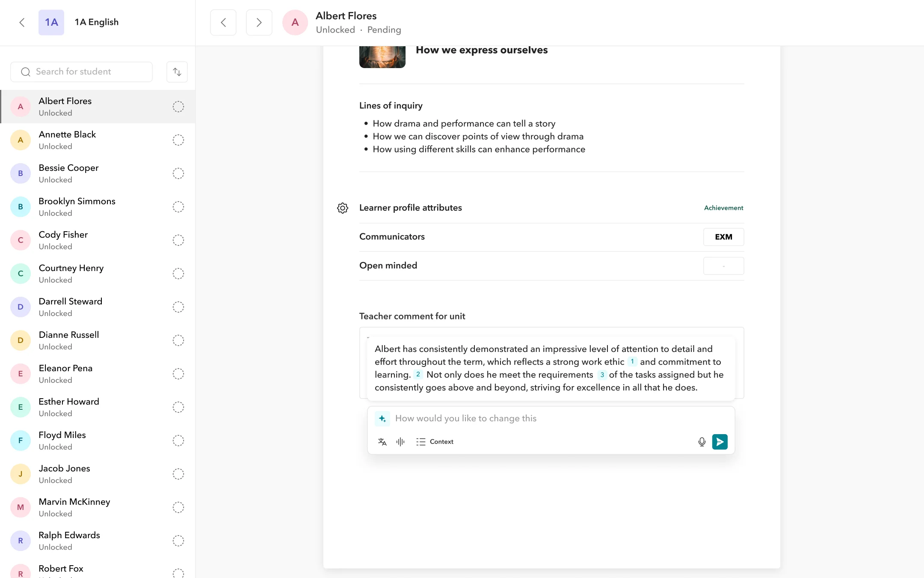Click the unit cover thumbnail image
924x578 pixels.
(x=382, y=57)
